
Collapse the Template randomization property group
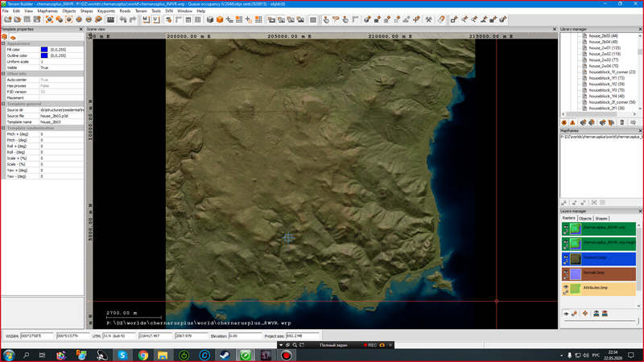click(3, 128)
